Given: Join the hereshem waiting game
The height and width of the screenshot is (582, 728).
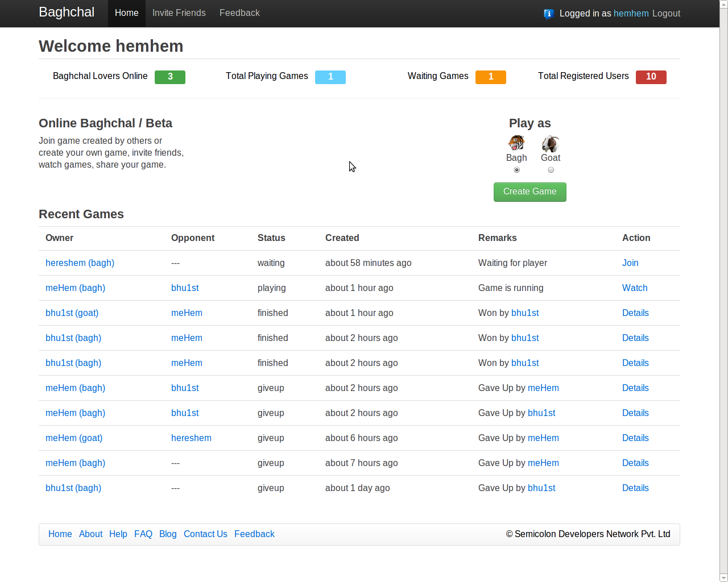Looking at the screenshot, I should pos(630,263).
